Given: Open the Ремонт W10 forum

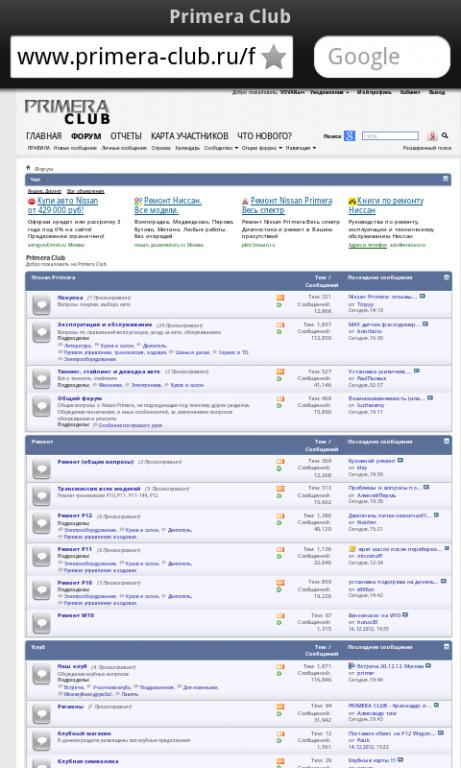Looking at the screenshot, I should pyautogui.click(x=75, y=616).
